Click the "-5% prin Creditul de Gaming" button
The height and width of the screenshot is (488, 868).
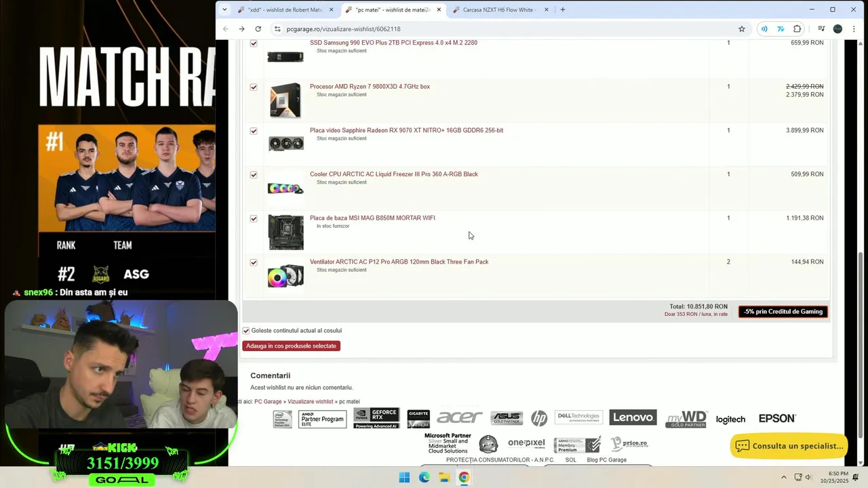pyautogui.click(x=783, y=312)
